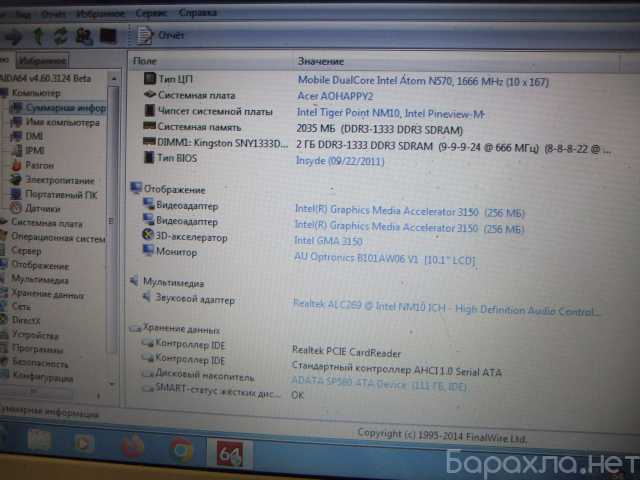
Task: Open the AU Optronics B101AW06 link
Action: (384, 258)
